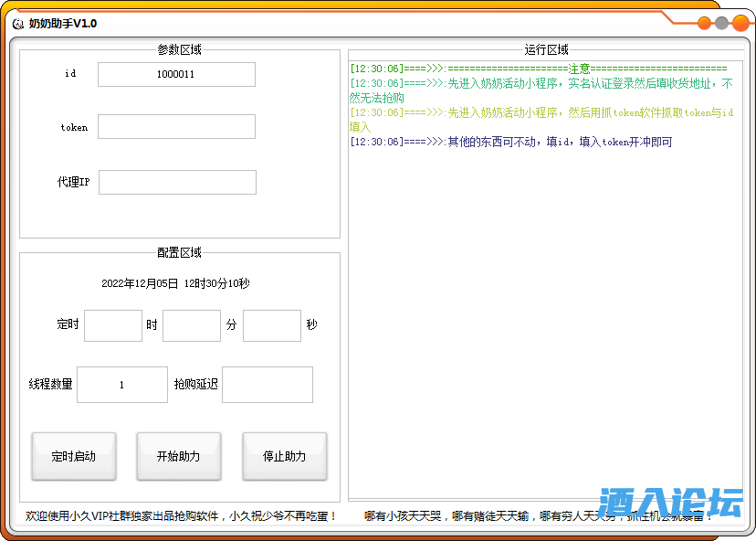Click the 代理IP input field
The image size is (756, 541).
pyautogui.click(x=177, y=183)
